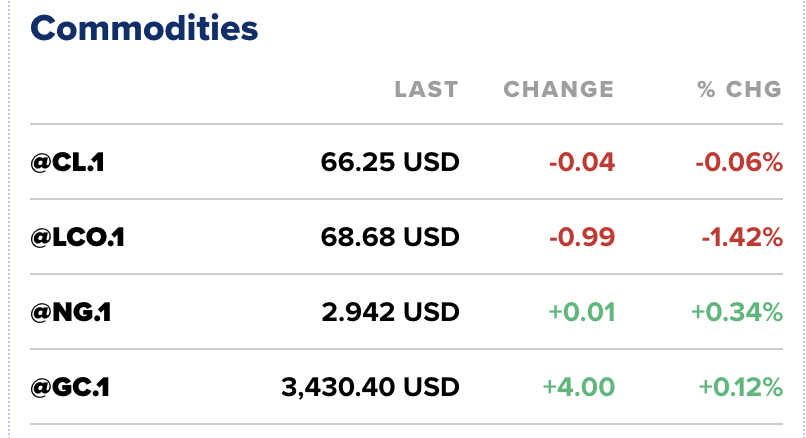Click the +0.12% percent change
The image size is (806, 438).
pos(739,386)
